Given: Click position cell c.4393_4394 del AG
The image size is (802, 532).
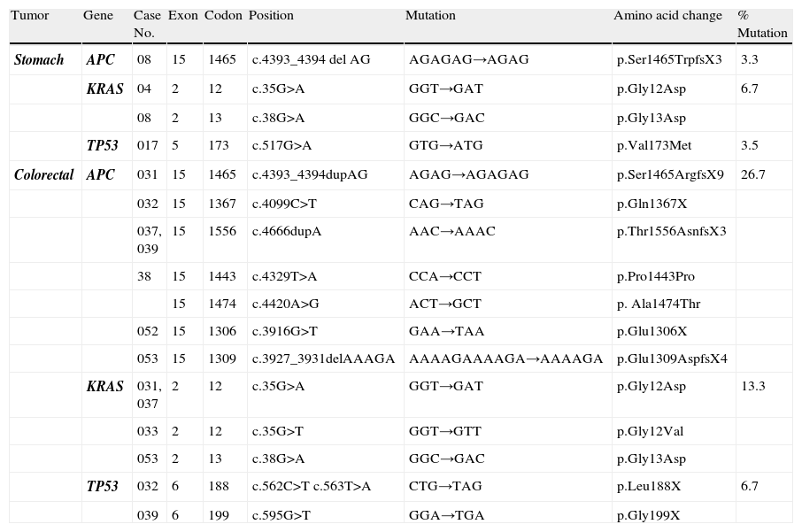Looking at the screenshot, I should [311, 60].
